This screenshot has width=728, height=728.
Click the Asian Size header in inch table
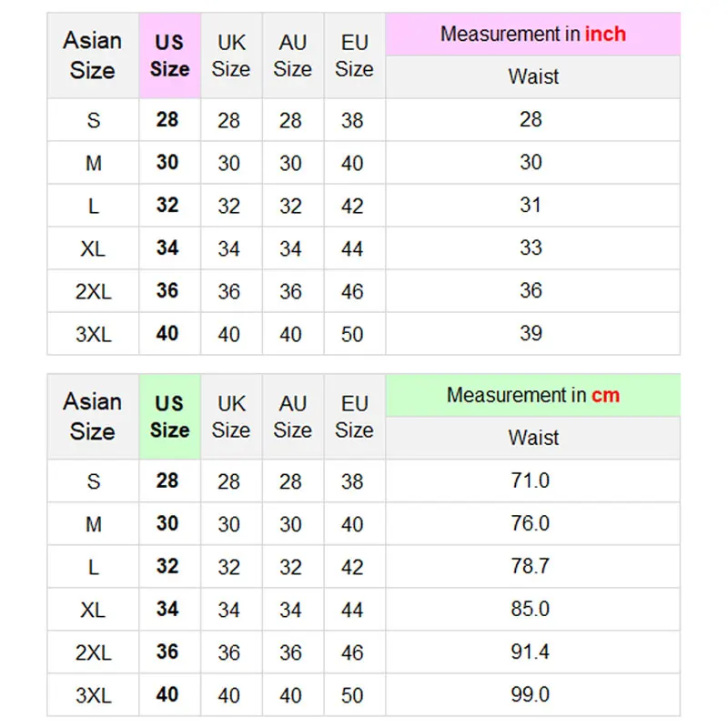[93, 56]
